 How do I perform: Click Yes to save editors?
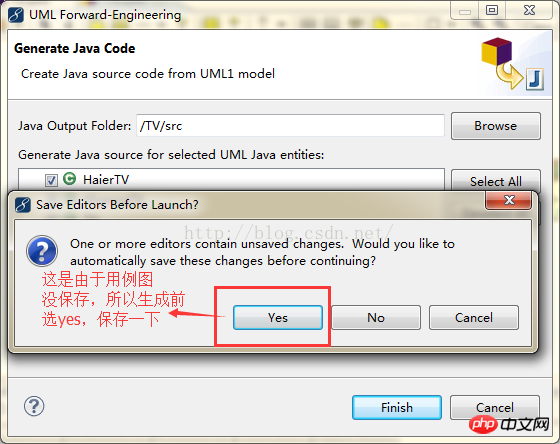point(278,318)
